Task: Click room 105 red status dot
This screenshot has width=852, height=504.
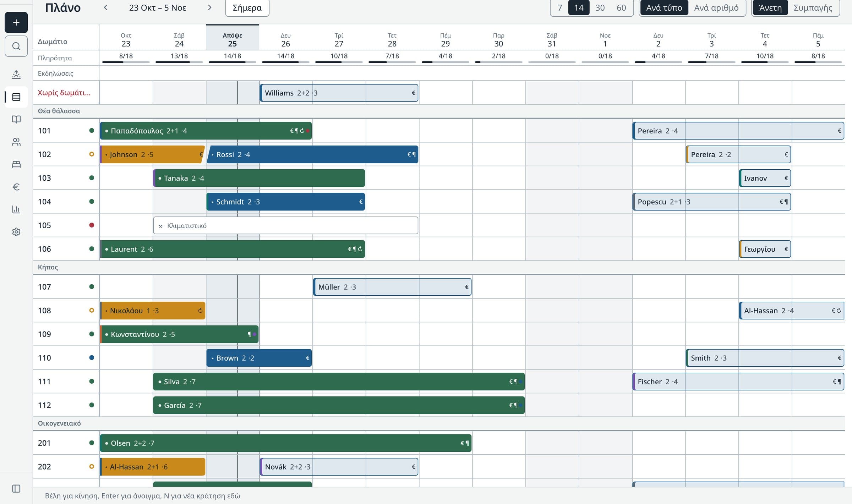Action: (92, 225)
